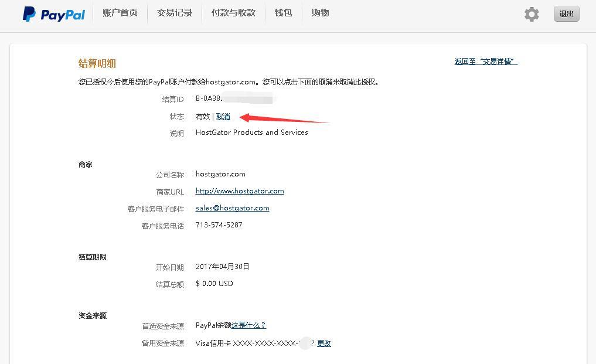The image size is (596, 364).
Task: Click the 结算期限 section heading
Action: [93, 257]
